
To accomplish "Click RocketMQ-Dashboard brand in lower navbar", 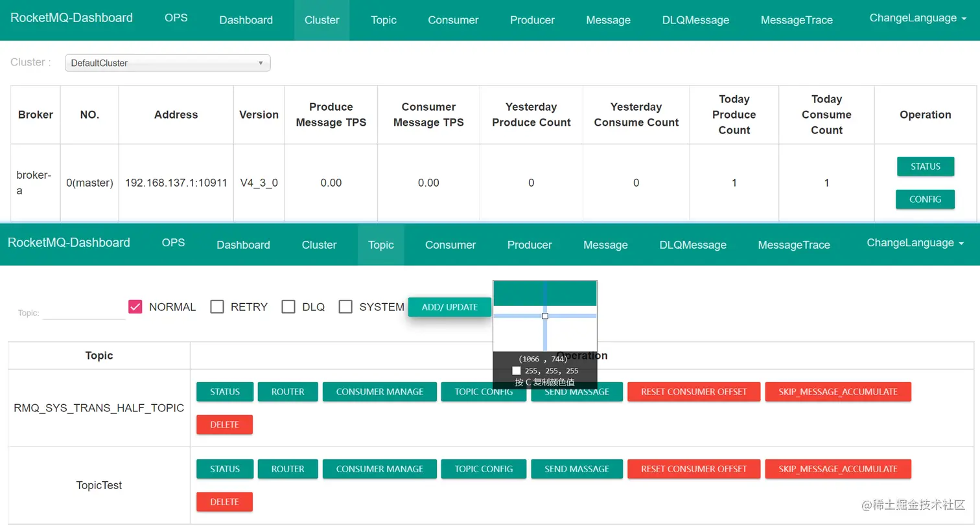I will 69,243.
